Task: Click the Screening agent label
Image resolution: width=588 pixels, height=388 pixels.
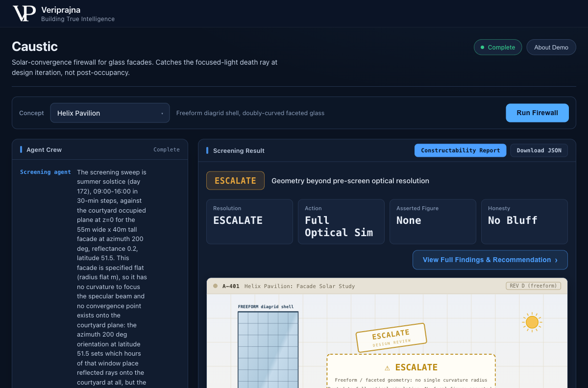Action: pos(46,172)
